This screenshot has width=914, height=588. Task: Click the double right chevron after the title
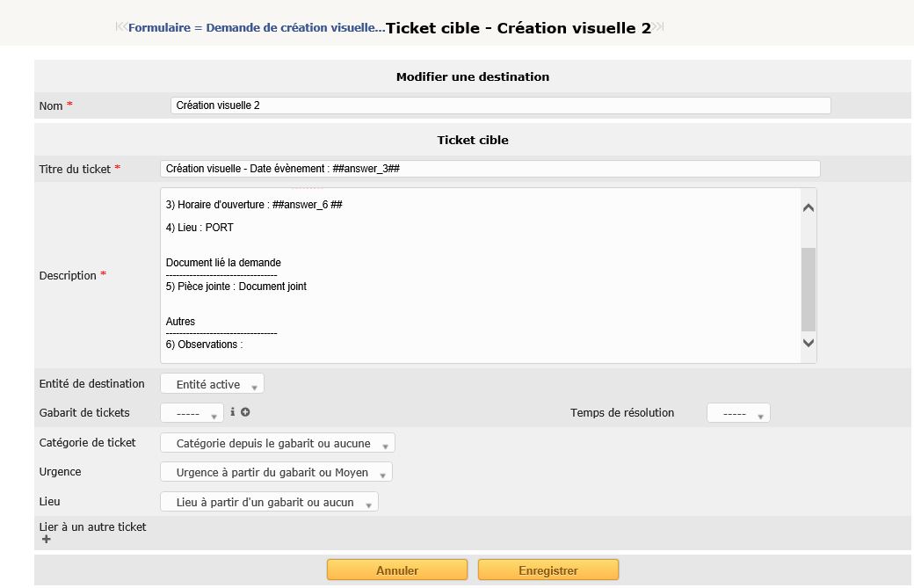[656, 27]
